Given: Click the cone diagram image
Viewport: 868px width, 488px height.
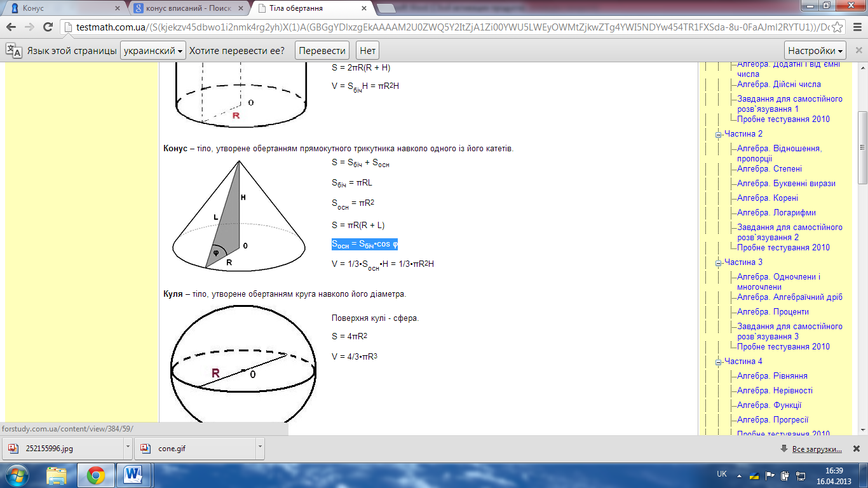Looking at the screenshot, I should point(239,215).
